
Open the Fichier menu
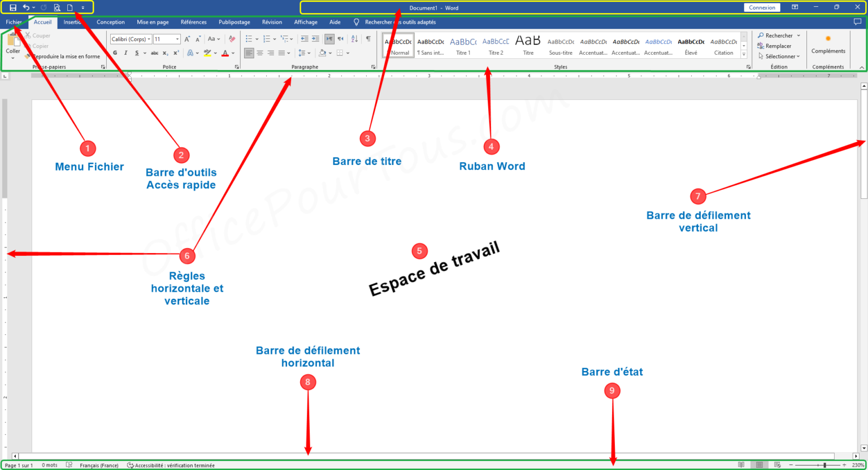(x=14, y=22)
